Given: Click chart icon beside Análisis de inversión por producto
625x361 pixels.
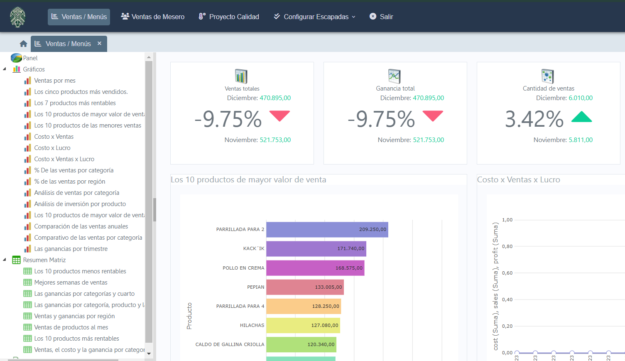Looking at the screenshot, I should (x=28, y=204).
